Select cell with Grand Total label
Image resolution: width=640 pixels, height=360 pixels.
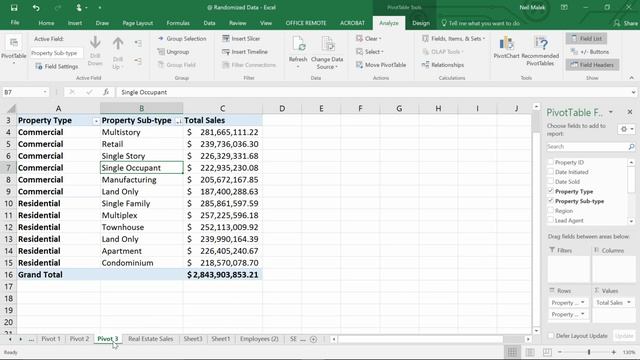click(58, 275)
